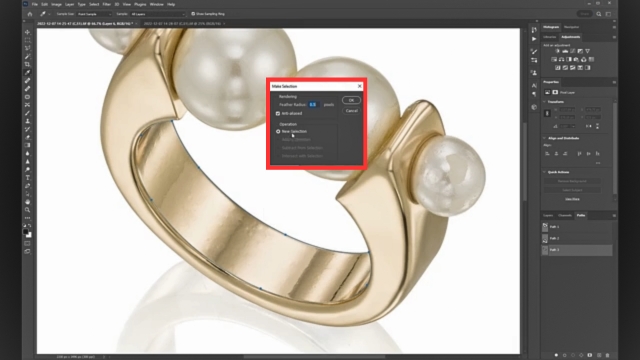
Task: Click Align top edges icon
Action: click(x=579, y=154)
